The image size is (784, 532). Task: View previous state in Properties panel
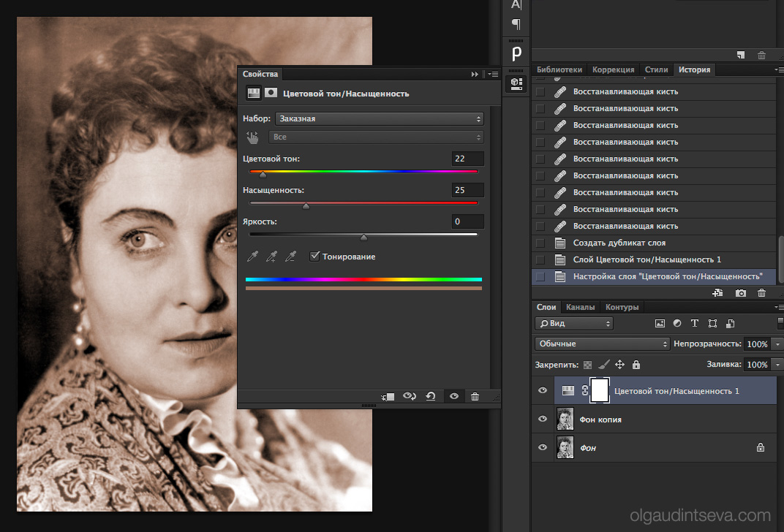[x=410, y=396]
